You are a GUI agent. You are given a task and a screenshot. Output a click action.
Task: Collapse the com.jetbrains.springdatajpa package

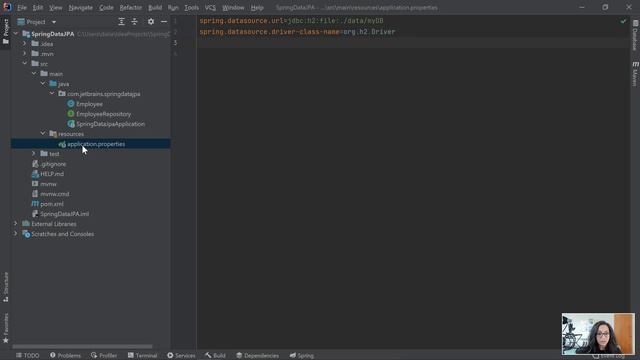(52, 93)
